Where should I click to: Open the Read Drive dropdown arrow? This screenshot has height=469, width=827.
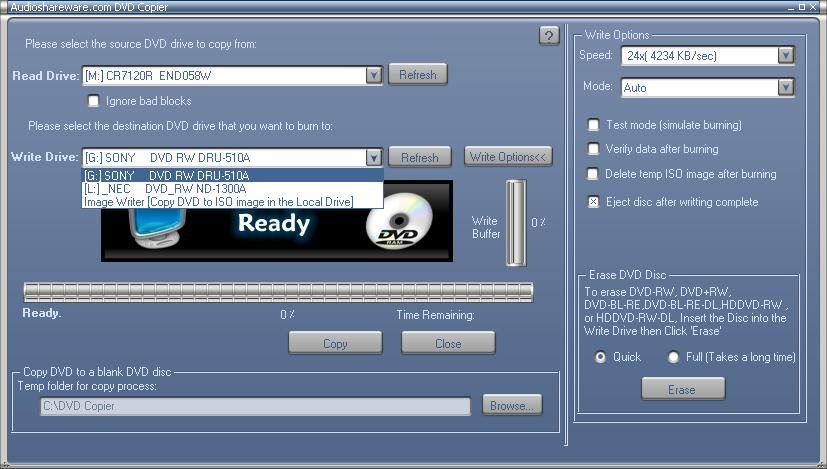(374, 75)
